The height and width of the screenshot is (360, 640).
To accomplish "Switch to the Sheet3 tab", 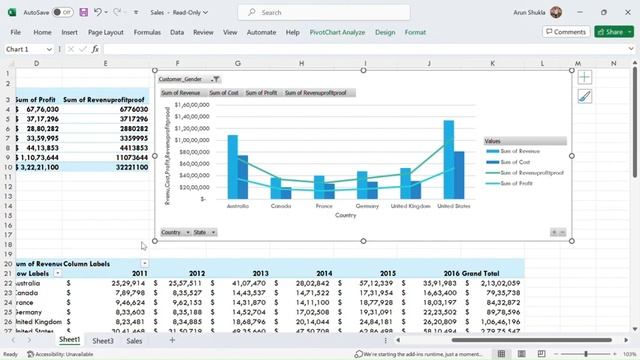I will [x=103, y=340].
